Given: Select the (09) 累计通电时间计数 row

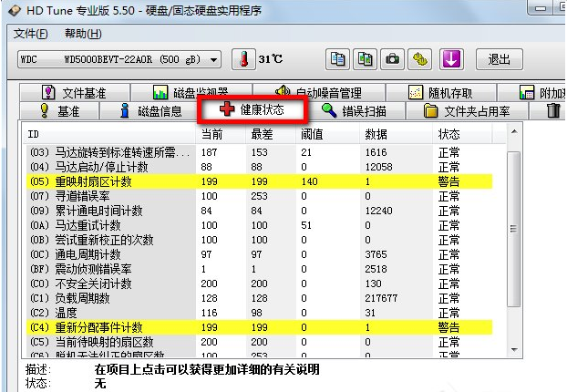Looking at the screenshot, I should coord(259,211).
